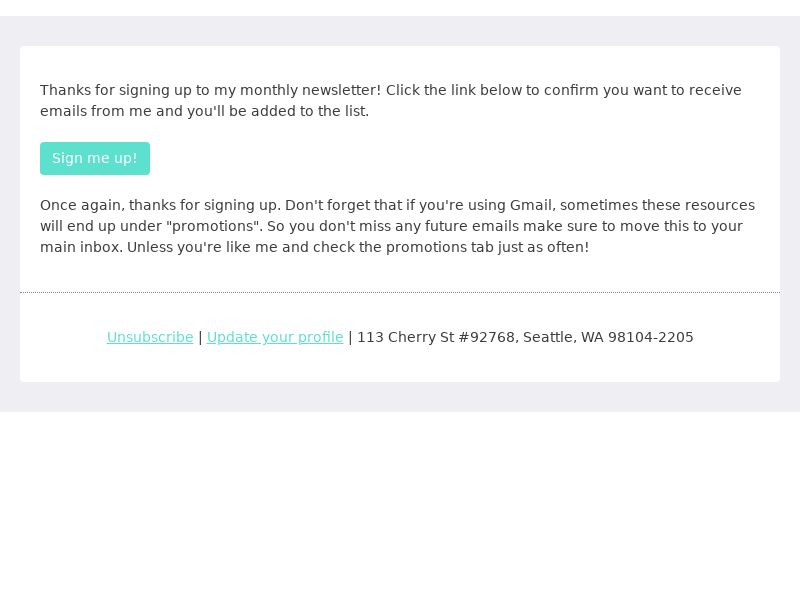The width and height of the screenshot is (800, 600).
Task: Click the words "main inbox" in the last sentence
Action: (80, 247)
